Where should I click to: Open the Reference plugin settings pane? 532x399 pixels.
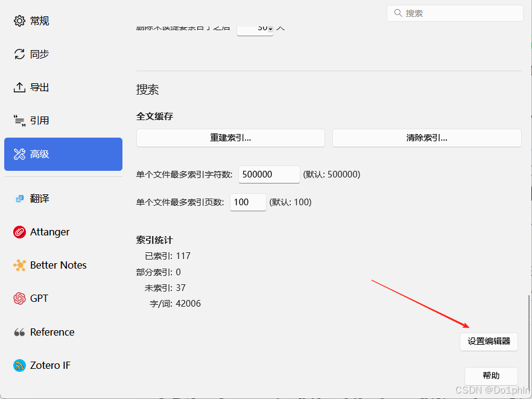click(x=52, y=332)
